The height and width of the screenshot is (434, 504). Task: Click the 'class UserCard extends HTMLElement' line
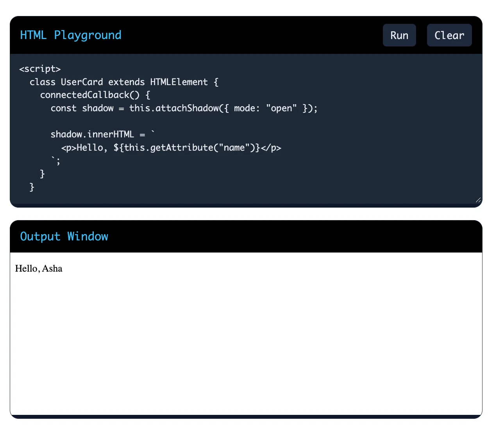tap(124, 82)
